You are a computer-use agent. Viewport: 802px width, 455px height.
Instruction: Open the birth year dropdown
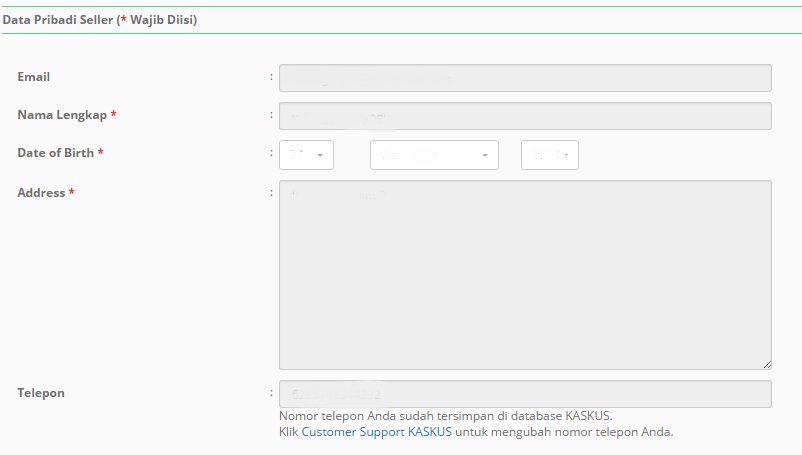coord(550,155)
